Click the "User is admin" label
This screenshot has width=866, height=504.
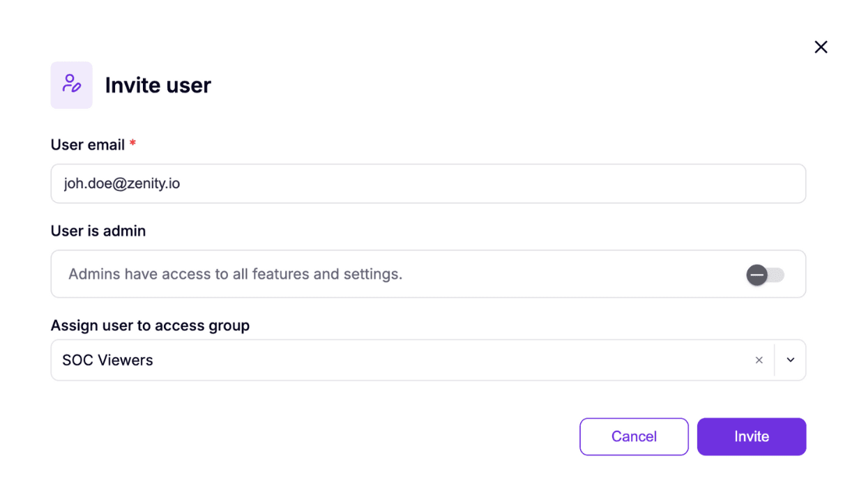pos(98,231)
